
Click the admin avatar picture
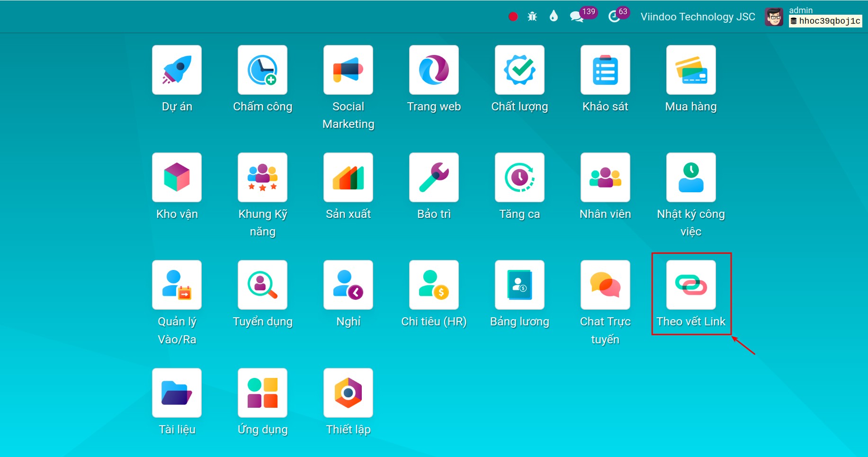(774, 17)
